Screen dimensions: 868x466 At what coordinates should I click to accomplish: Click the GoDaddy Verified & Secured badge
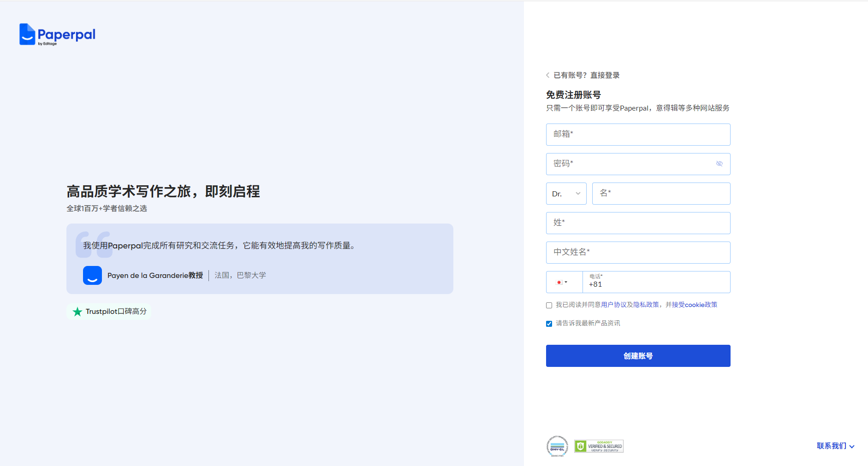[x=599, y=446]
